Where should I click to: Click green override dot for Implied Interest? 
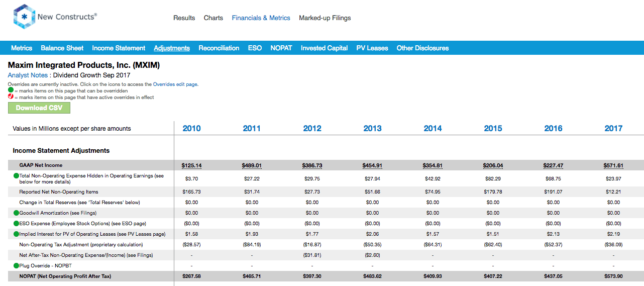(16, 234)
